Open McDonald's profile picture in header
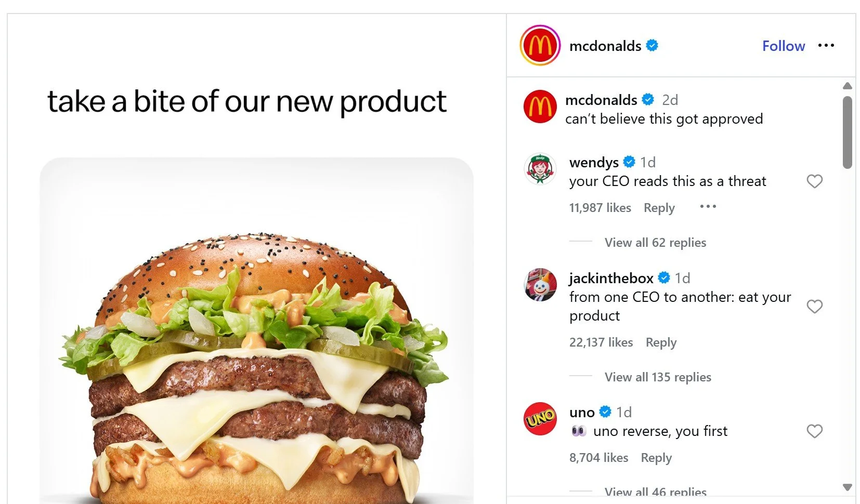 540,45
